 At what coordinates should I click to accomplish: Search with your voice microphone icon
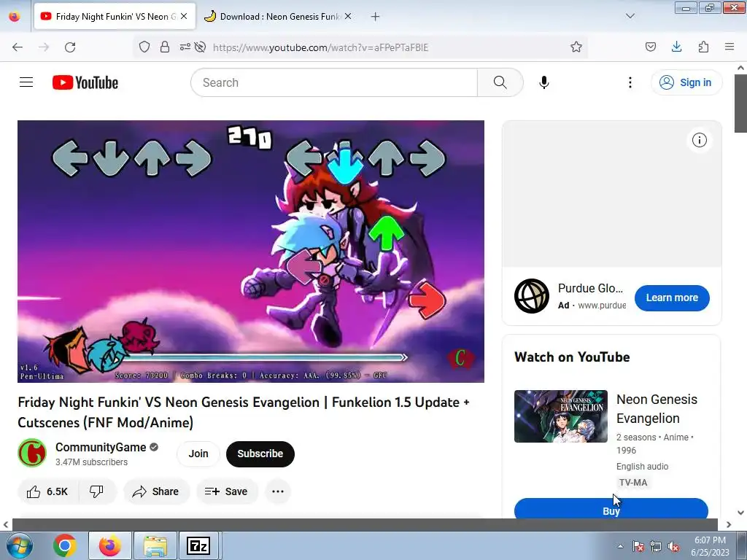point(544,82)
